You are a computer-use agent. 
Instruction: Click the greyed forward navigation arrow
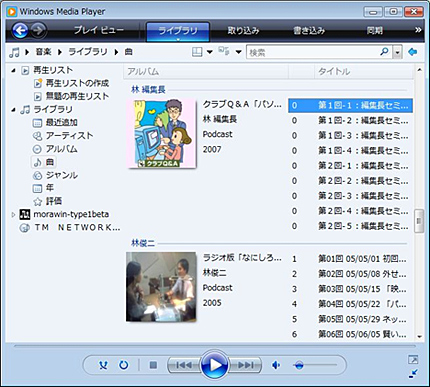39,31
